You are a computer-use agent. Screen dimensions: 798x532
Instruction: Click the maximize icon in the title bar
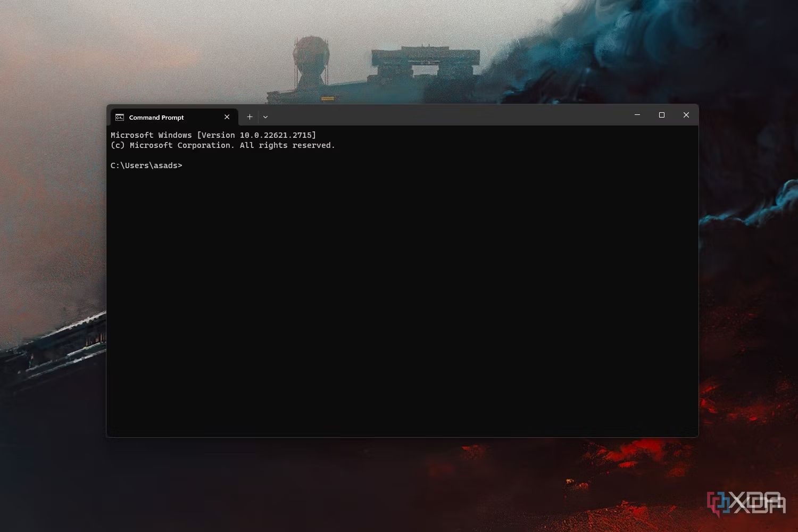coord(662,115)
